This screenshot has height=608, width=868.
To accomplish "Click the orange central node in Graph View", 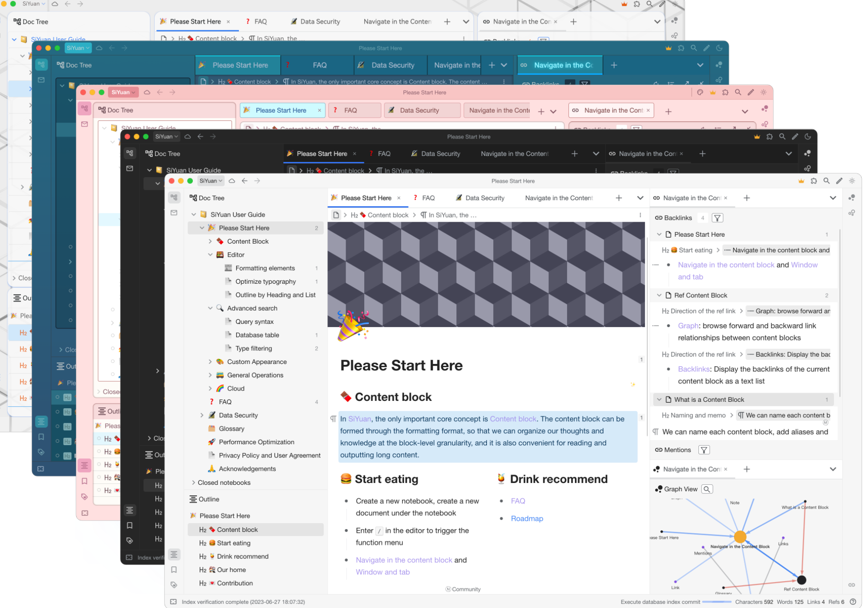I will pos(740,537).
